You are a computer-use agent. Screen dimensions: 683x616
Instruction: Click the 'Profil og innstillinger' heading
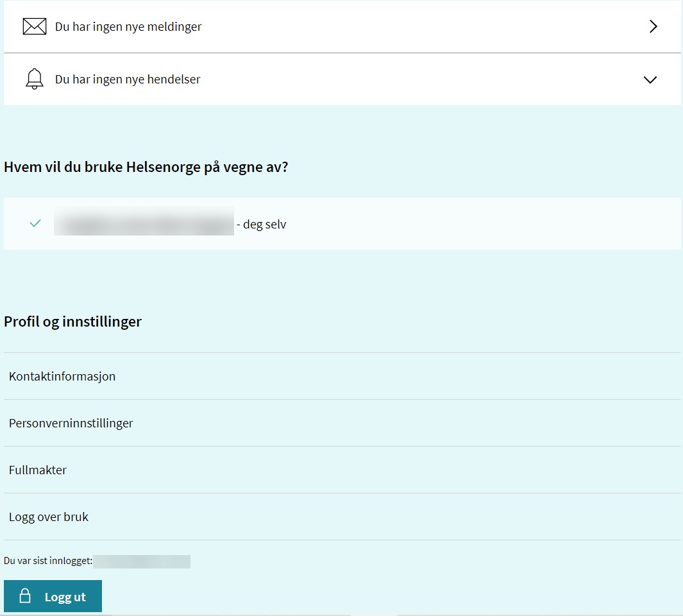pos(72,321)
